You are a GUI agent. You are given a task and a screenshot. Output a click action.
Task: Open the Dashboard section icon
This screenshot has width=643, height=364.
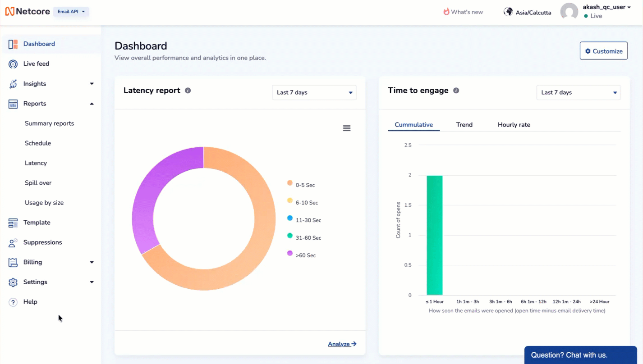click(x=13, y=44)
